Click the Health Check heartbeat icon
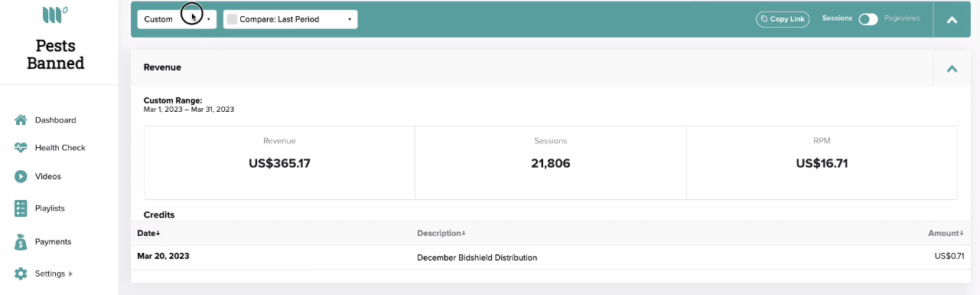The image size is (980, 295). point(21,148)
